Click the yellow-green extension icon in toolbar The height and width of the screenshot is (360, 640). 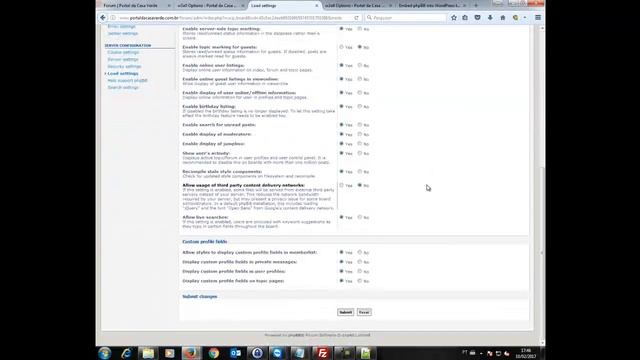click(516, 18)
